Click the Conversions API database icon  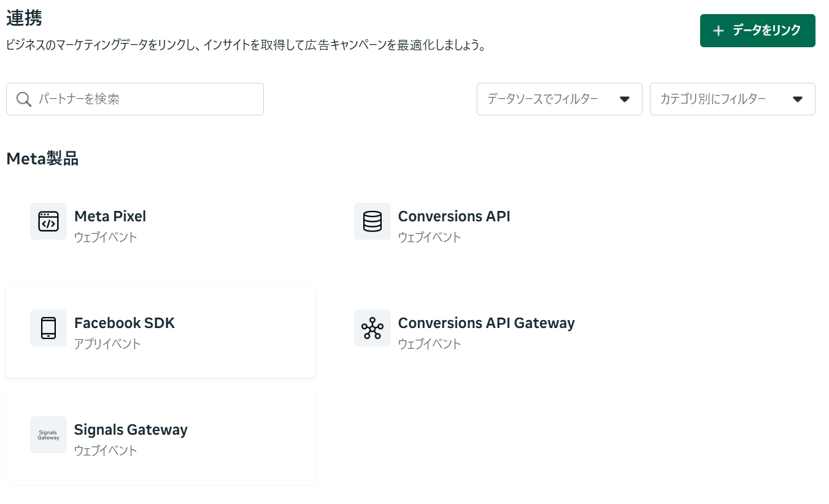[x=372, y=221]
